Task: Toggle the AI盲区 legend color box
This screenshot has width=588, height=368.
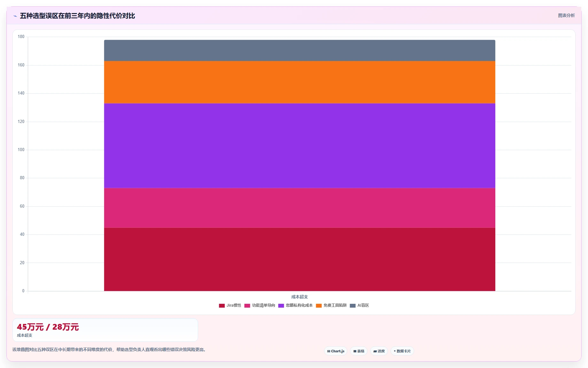Action: (x=352, y=306)
